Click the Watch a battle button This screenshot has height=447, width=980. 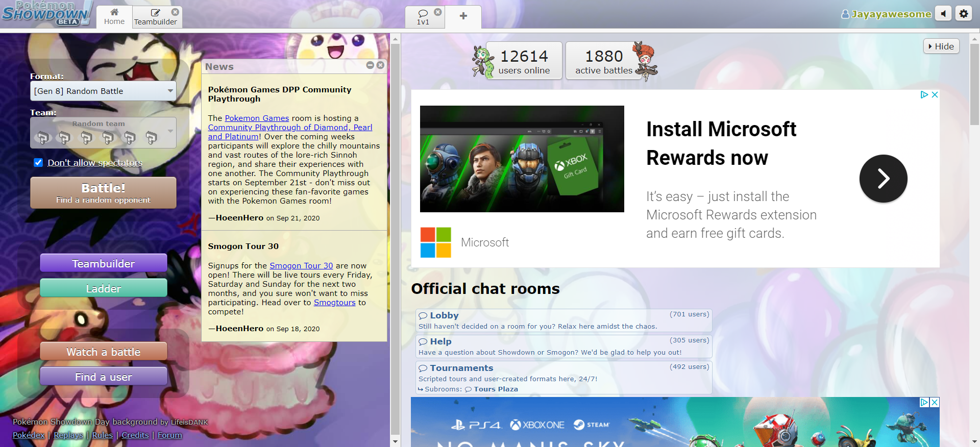coord(104,352)
